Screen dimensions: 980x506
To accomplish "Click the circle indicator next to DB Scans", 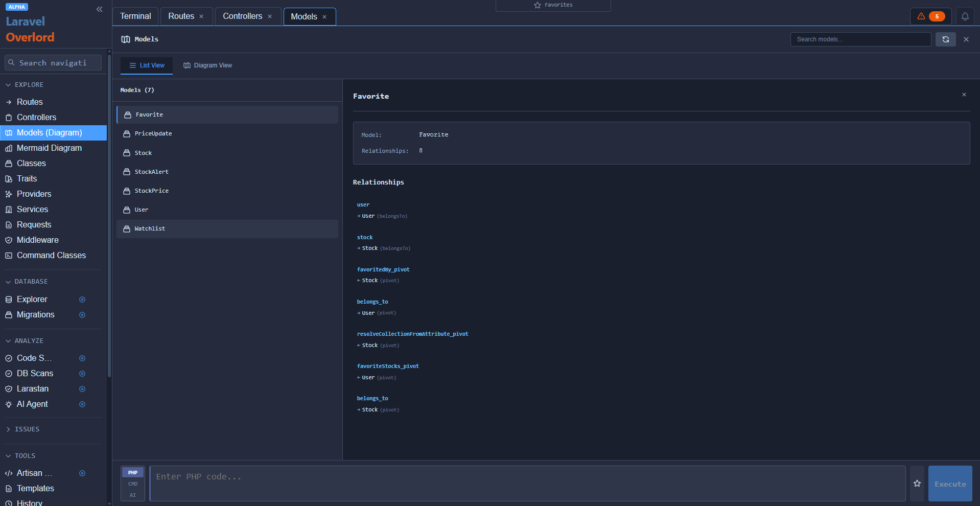I will coord(82,374).
